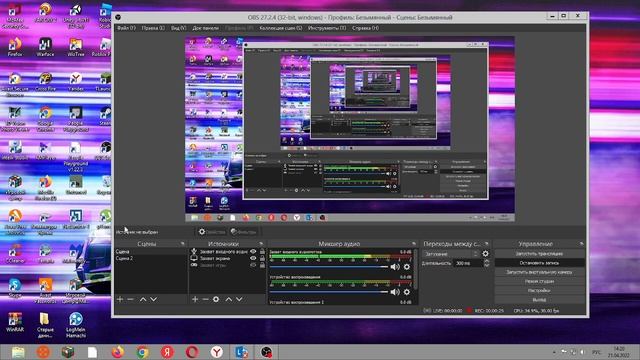Open Firefox from the desktop shortcut
Screen dimensions: 640x360
coord(15,46)
